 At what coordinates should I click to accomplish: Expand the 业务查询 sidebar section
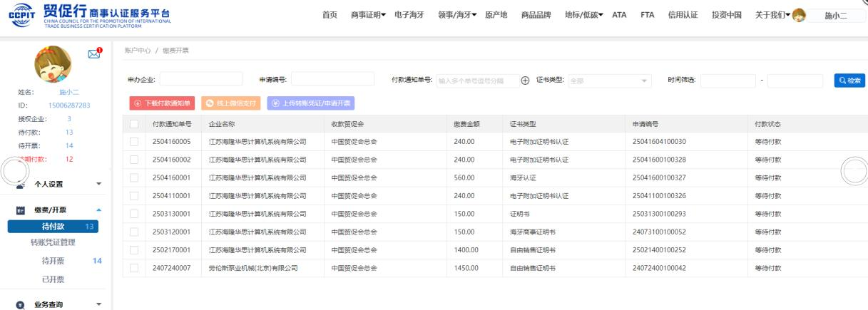coord(56,304)
